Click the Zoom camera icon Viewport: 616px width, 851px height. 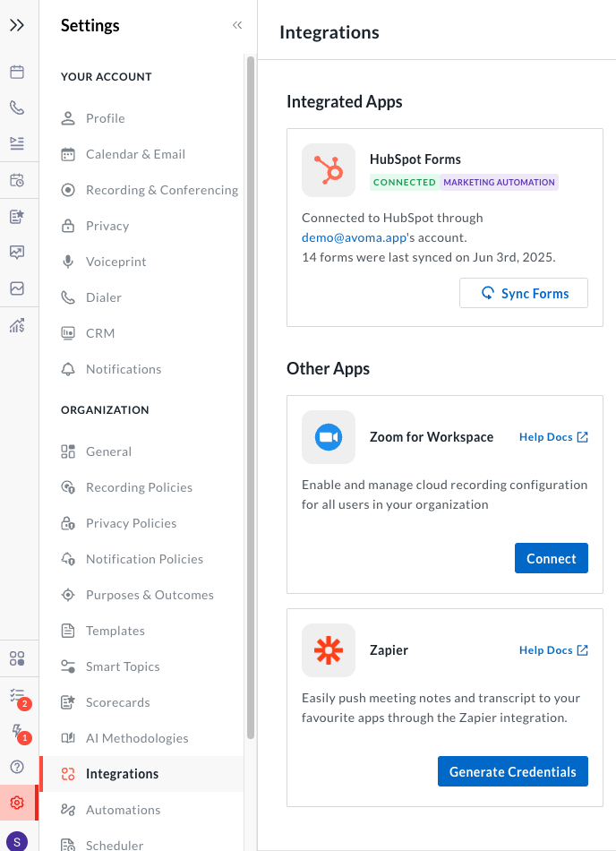328,437
